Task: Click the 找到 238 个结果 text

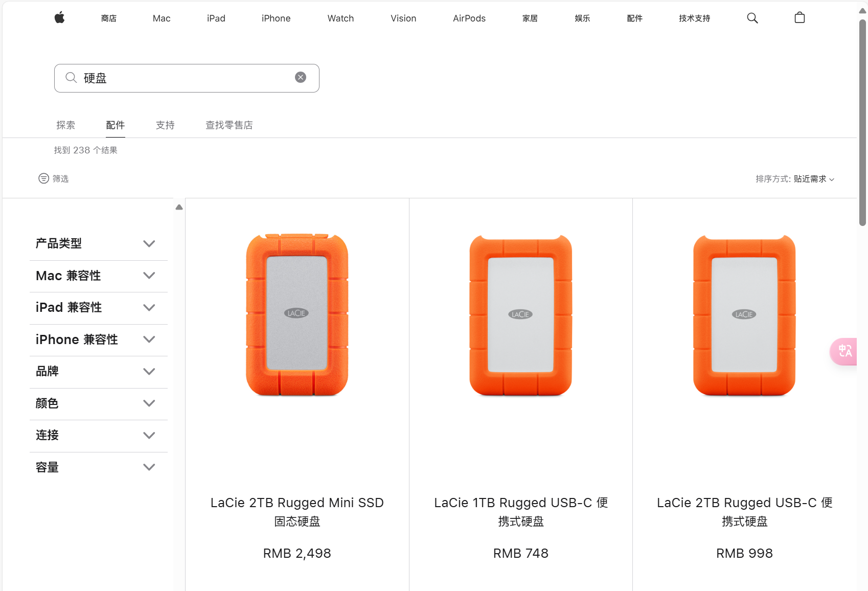Action: pos(86,150)
